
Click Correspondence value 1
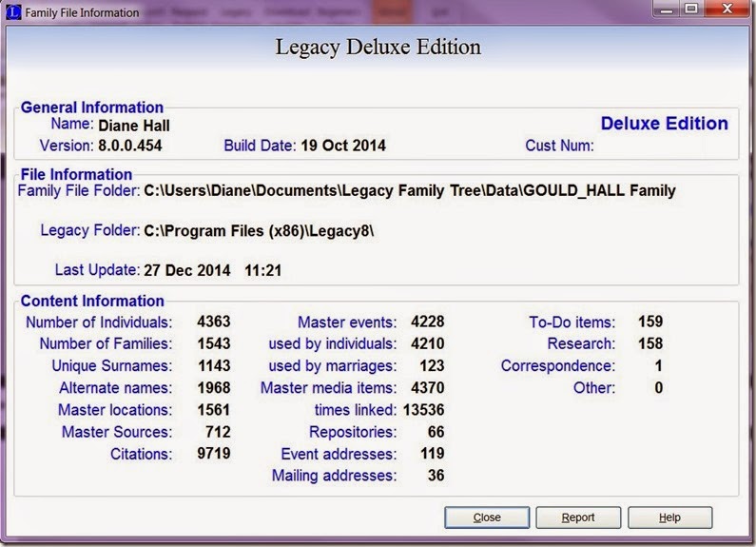tap(659, 365)
